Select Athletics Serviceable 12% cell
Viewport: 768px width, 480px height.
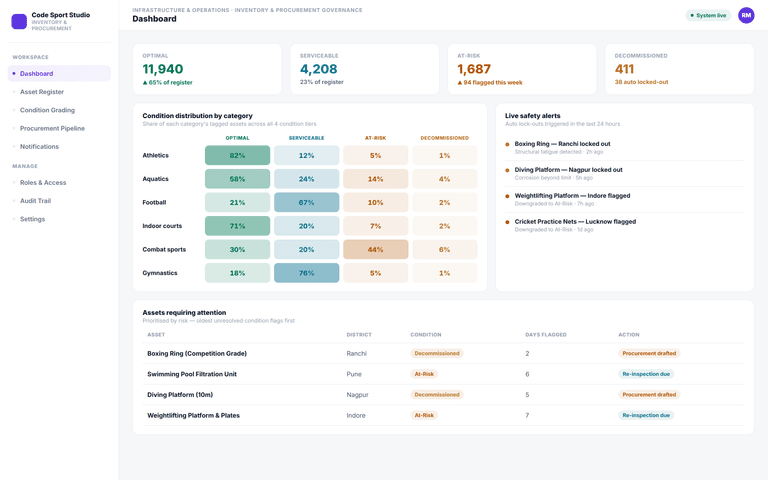tap(307, 155)
